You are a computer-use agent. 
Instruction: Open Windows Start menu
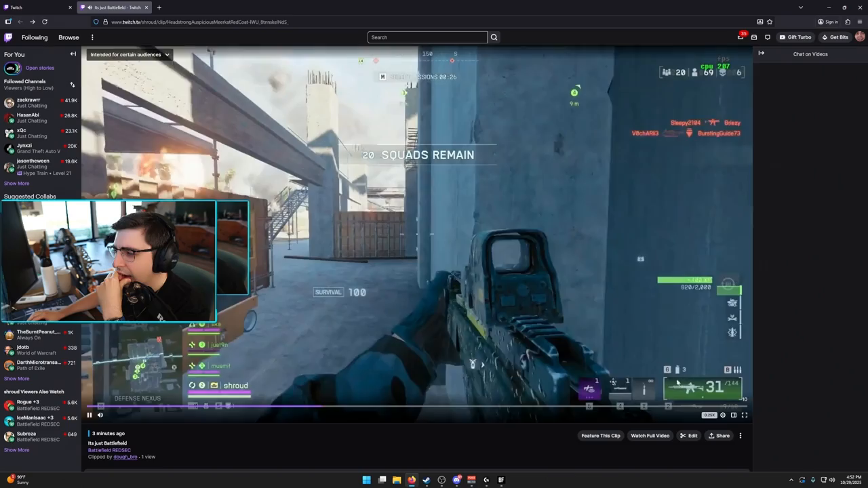366,480
